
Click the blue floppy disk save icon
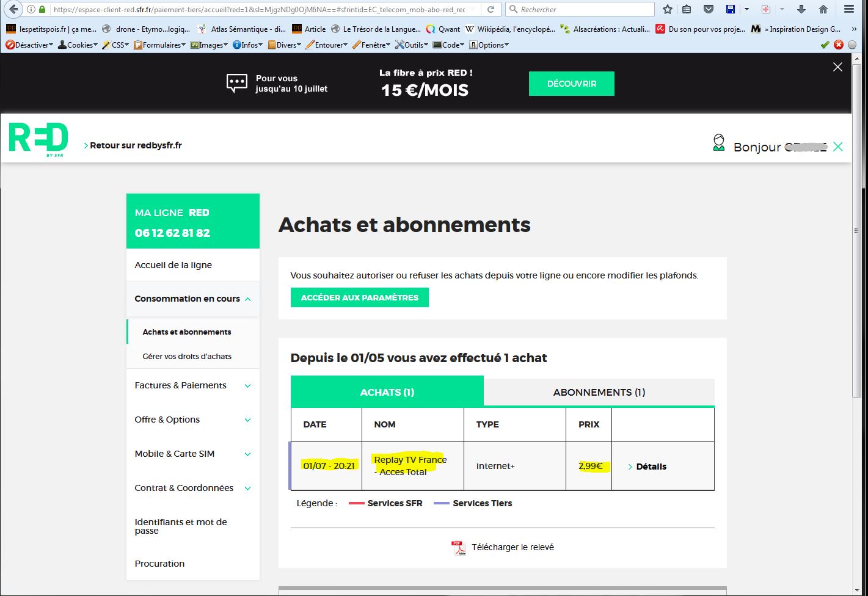pos(730,9)
